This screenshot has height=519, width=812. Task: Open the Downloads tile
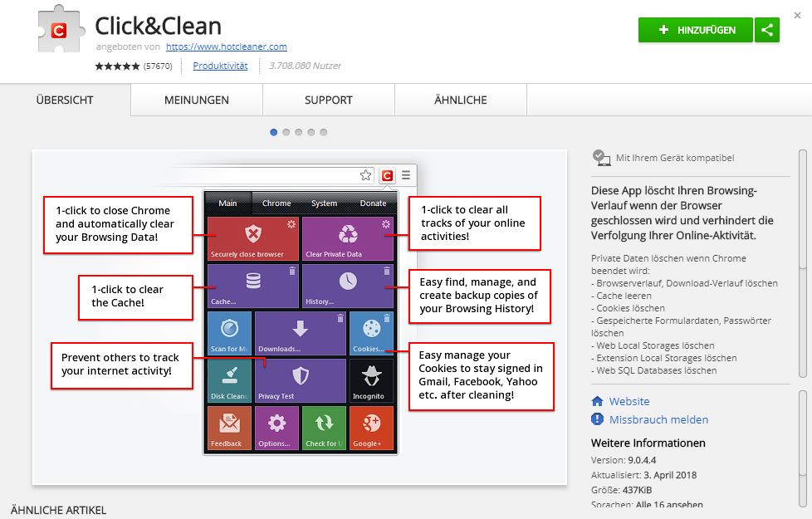(x=301, y=333)
